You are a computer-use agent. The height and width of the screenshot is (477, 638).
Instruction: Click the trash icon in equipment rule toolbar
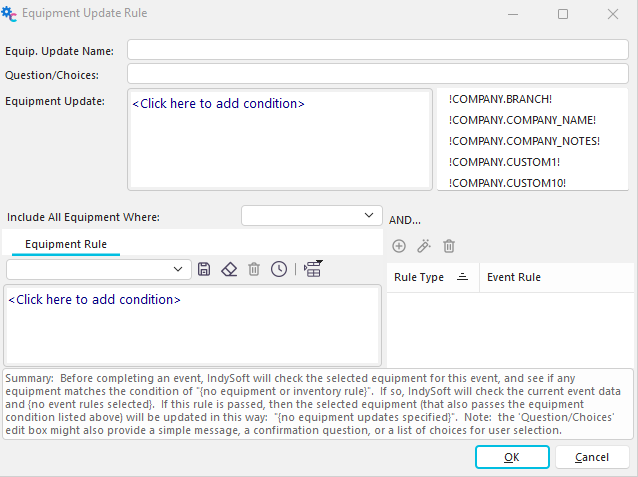tap(254, 269)
